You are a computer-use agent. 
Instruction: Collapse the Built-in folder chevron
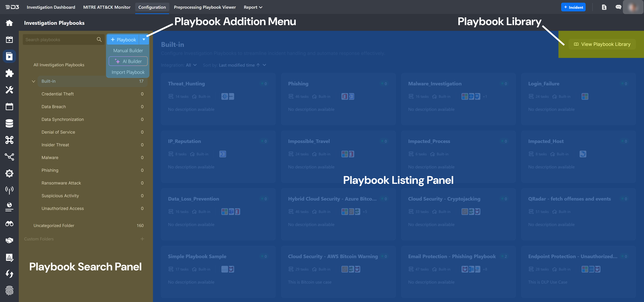point(34,81)
